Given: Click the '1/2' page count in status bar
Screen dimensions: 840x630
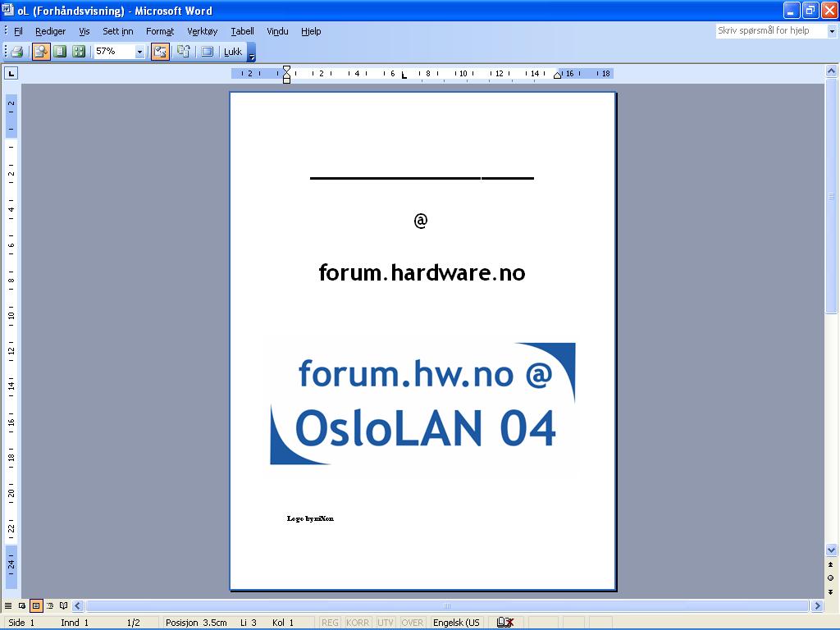Looking at the screenshot, I should pos(134,623).
